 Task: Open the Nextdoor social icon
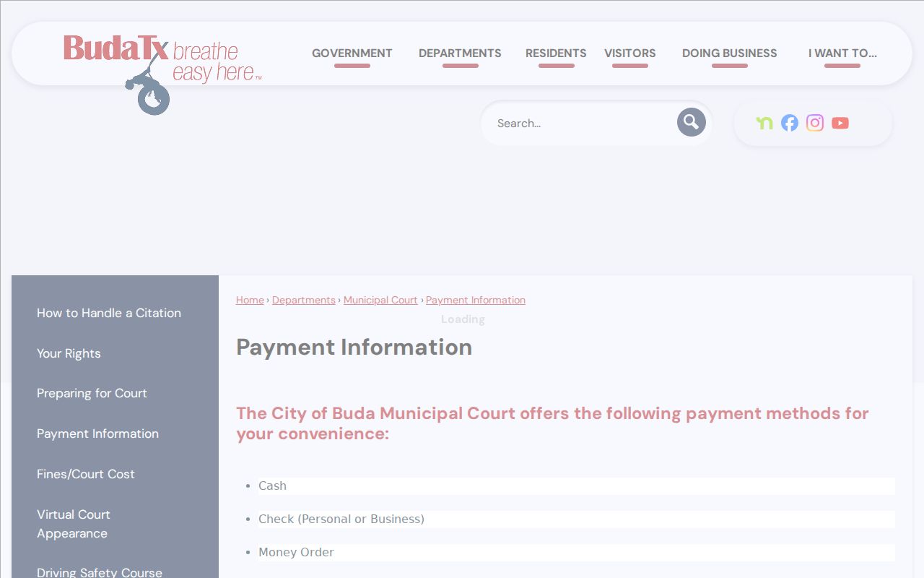point(764,123)
